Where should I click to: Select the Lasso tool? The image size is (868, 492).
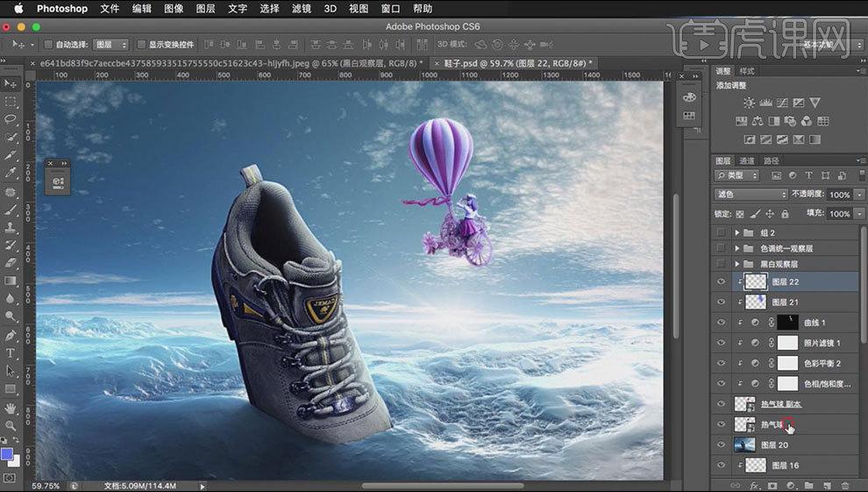point(10,119)
